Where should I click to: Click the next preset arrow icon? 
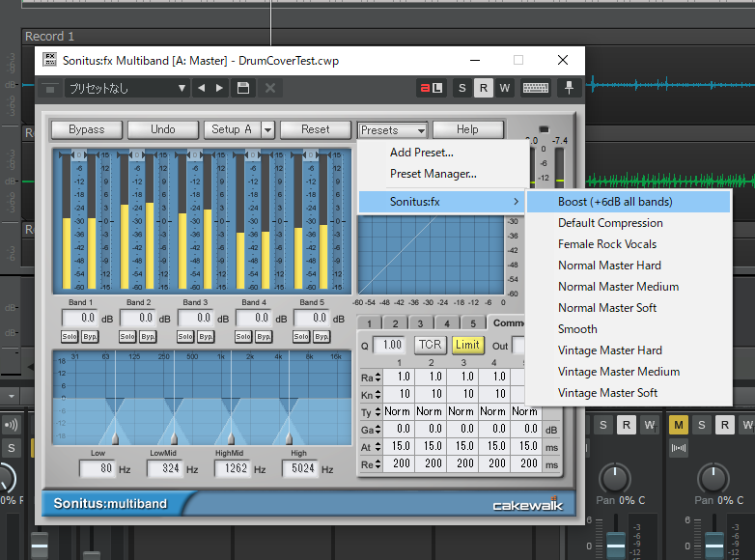click(x=219, y=88)
